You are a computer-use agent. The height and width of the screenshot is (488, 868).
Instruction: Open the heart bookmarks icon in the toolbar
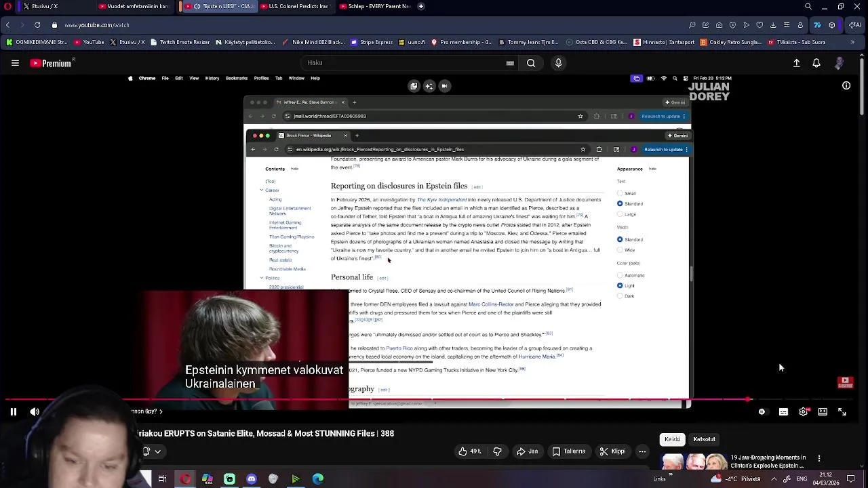coord(759,25)
